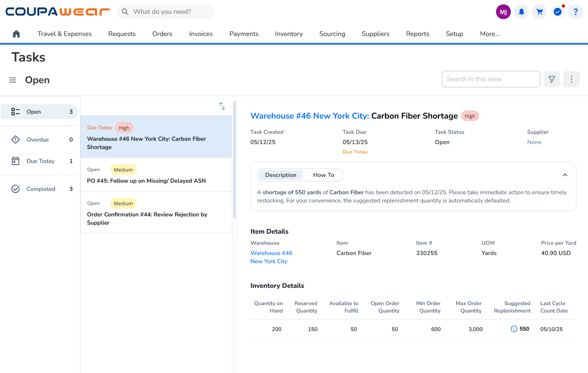This screenshot has height=373, width=588.
Task: Open the Payments menu
Action: click(244, 34)
